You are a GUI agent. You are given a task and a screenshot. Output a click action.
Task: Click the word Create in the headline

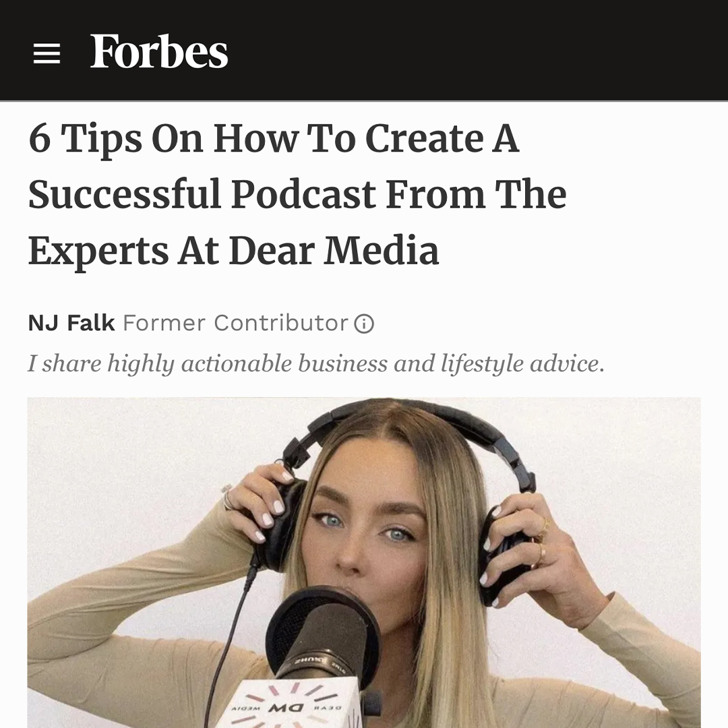pyautogui.click(x=425, y=138)
